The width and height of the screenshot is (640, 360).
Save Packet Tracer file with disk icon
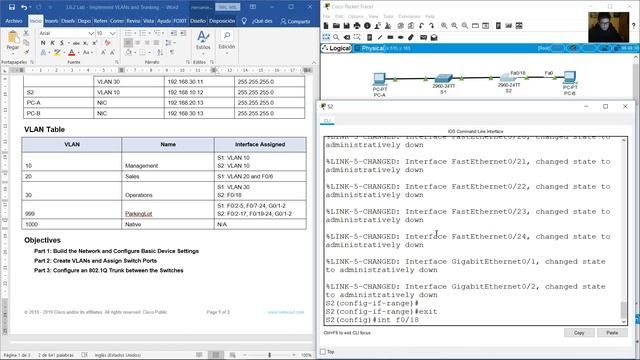[346, 26]
